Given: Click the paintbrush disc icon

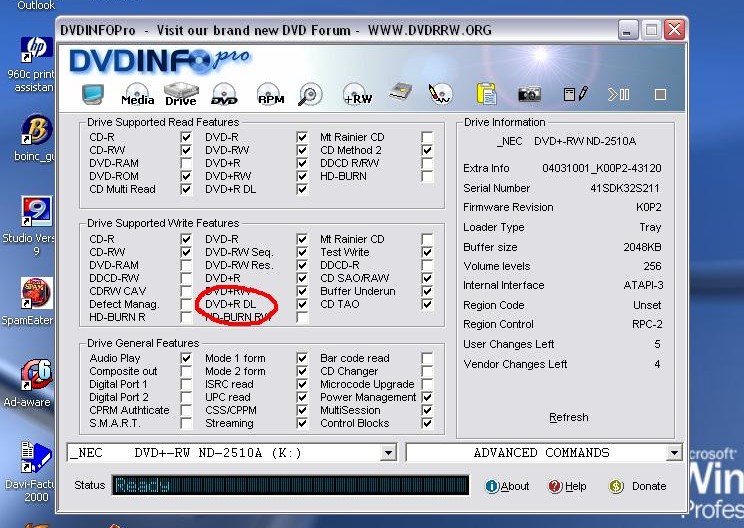Looking at the screenshot, I should click(440, 94).
